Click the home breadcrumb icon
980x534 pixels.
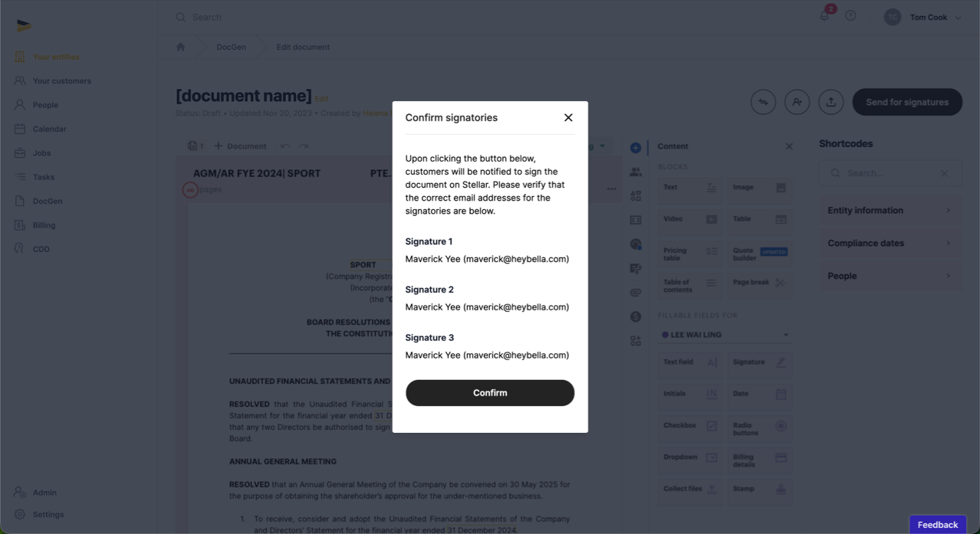[181, 47]
